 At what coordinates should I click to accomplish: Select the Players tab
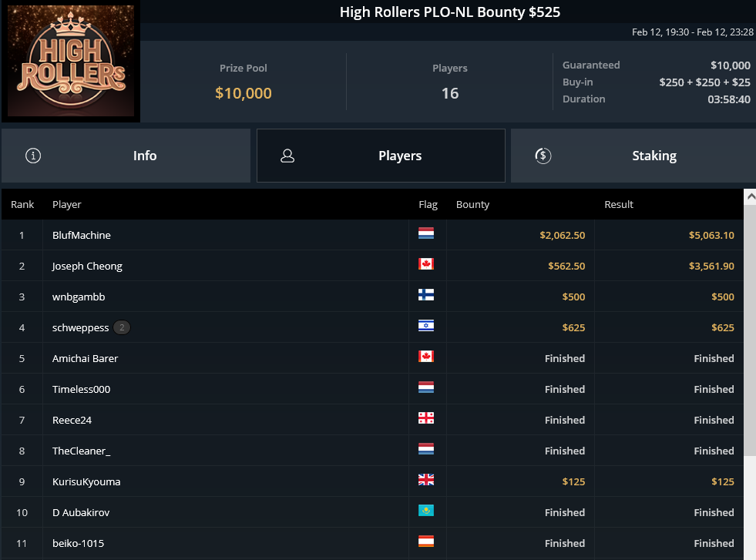(x=381, y=156)
